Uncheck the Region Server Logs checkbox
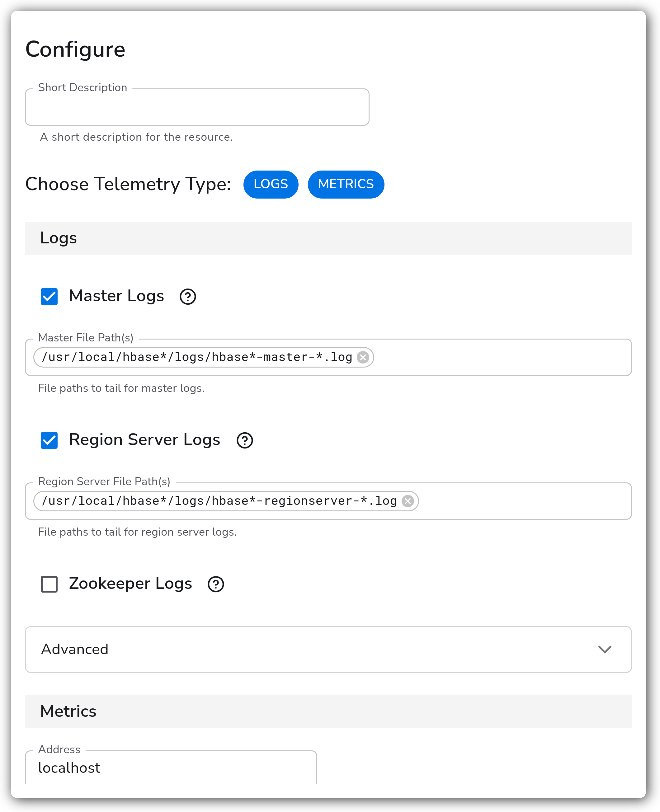 point(49,440)
